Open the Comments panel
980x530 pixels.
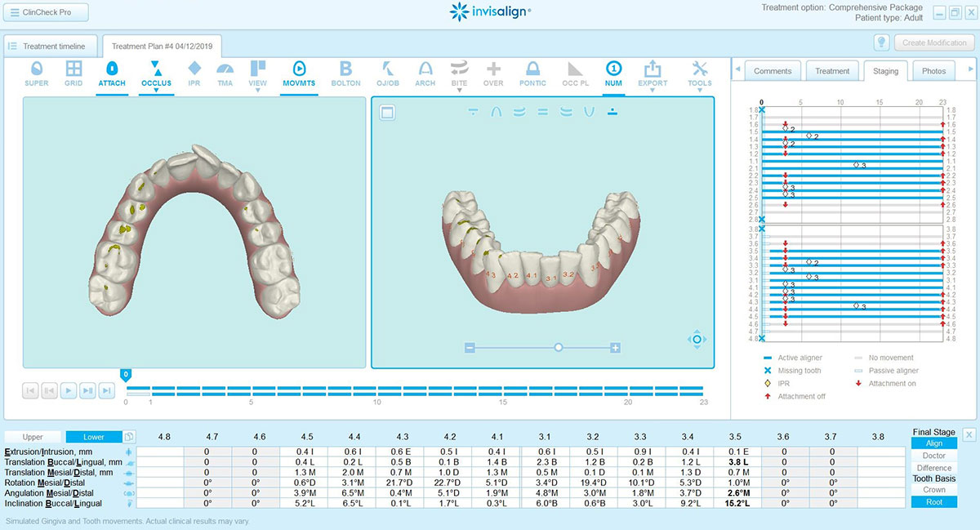tap(772, 70)
